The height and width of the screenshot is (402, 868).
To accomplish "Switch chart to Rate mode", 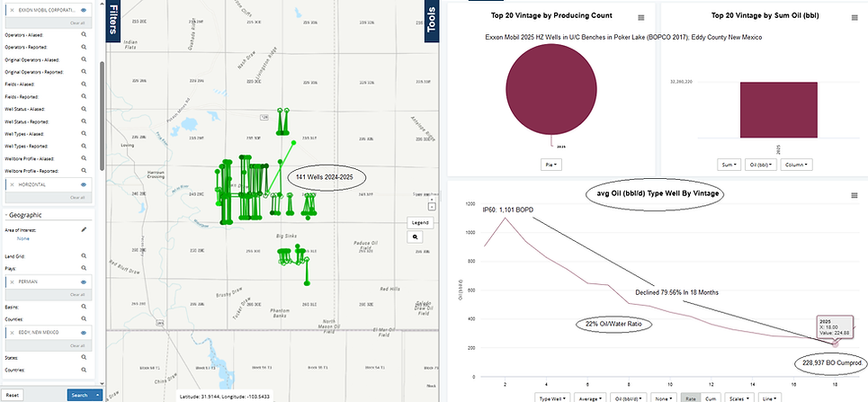I will coord(690,398).
